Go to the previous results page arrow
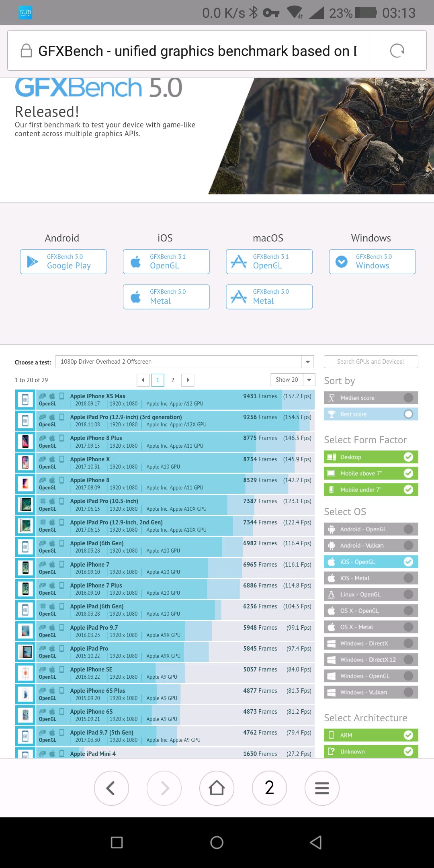The width and height of the screenshot is (434, 868). click(143, 380)
